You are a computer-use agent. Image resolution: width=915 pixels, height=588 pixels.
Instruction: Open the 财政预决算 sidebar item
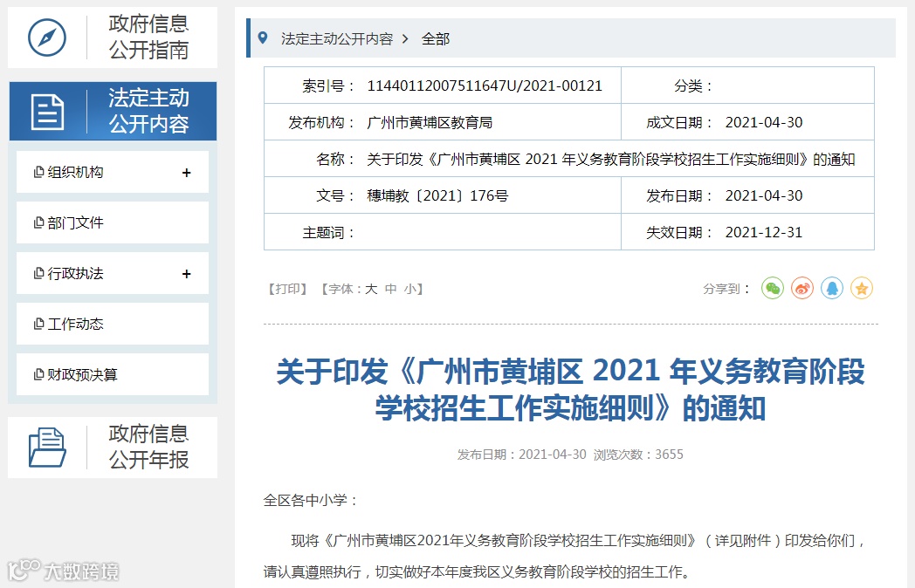coord(113,374)
